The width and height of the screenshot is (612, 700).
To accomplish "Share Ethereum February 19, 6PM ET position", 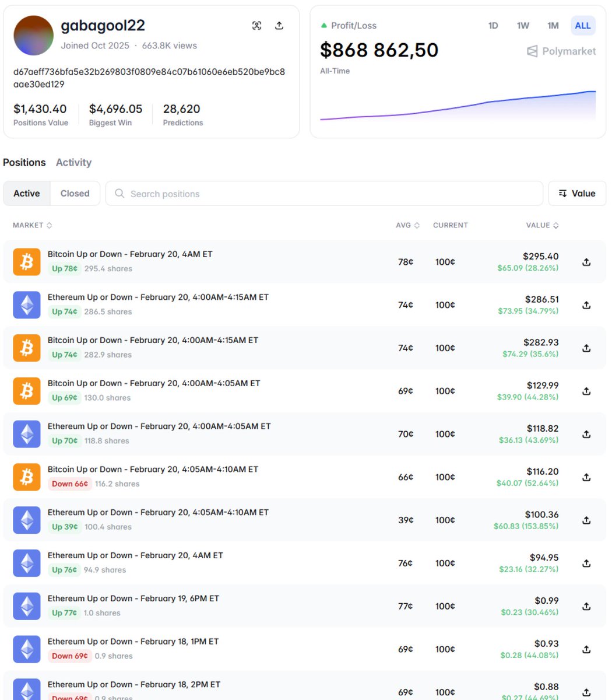I will (x=586, y=606).
